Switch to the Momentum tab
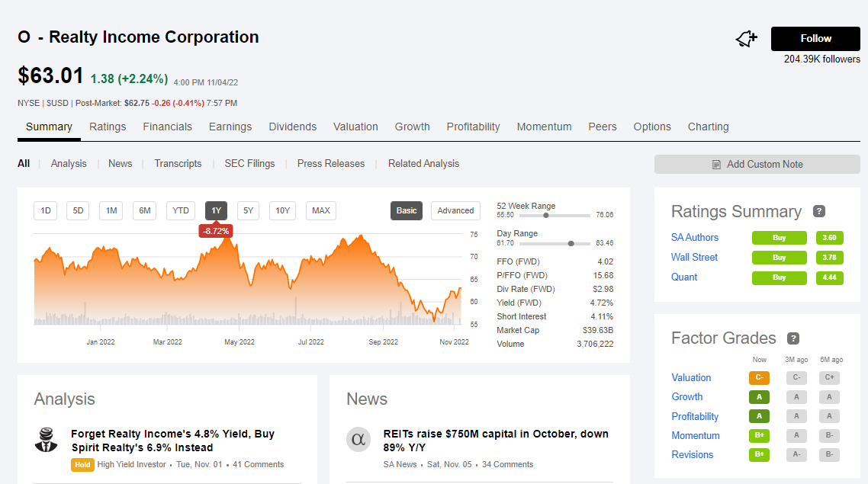Screen dimensions: 868x484 (x=544, y=127)
